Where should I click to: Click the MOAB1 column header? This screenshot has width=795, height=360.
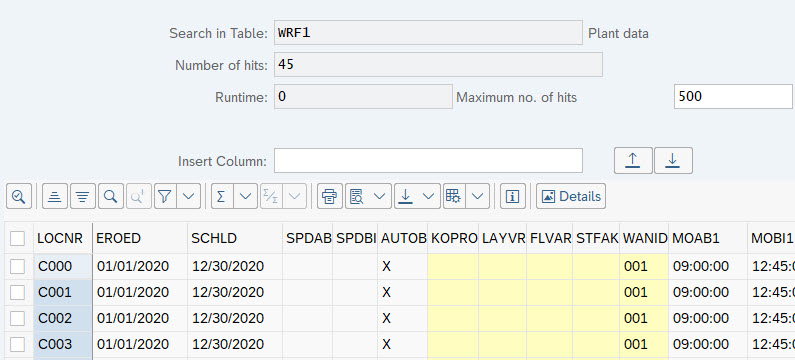708,238
